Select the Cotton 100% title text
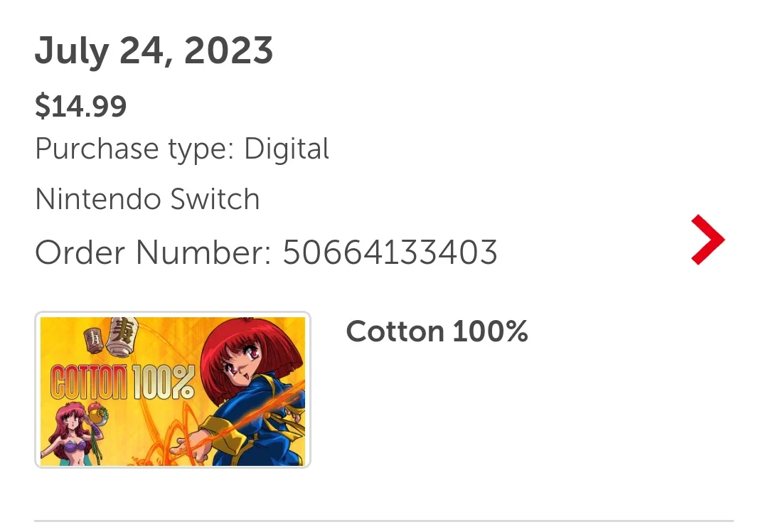The height and width of the screenshot is (532, 768). 437,331
